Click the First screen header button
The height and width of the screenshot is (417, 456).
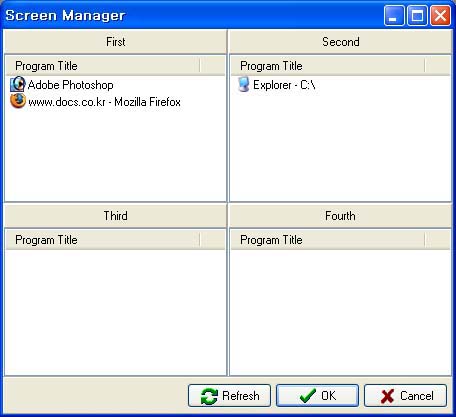(x=115, y=42)
